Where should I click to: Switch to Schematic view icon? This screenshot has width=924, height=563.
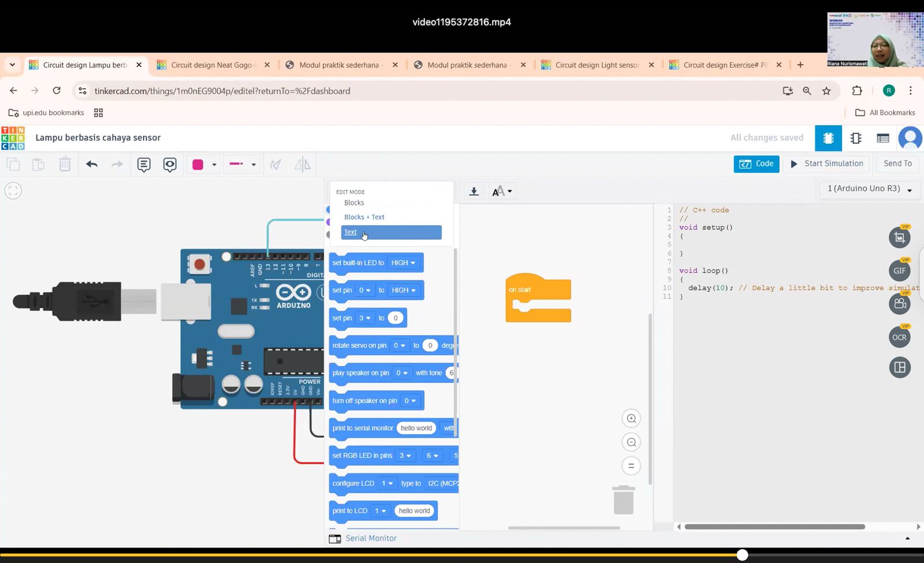pos(856,138)
